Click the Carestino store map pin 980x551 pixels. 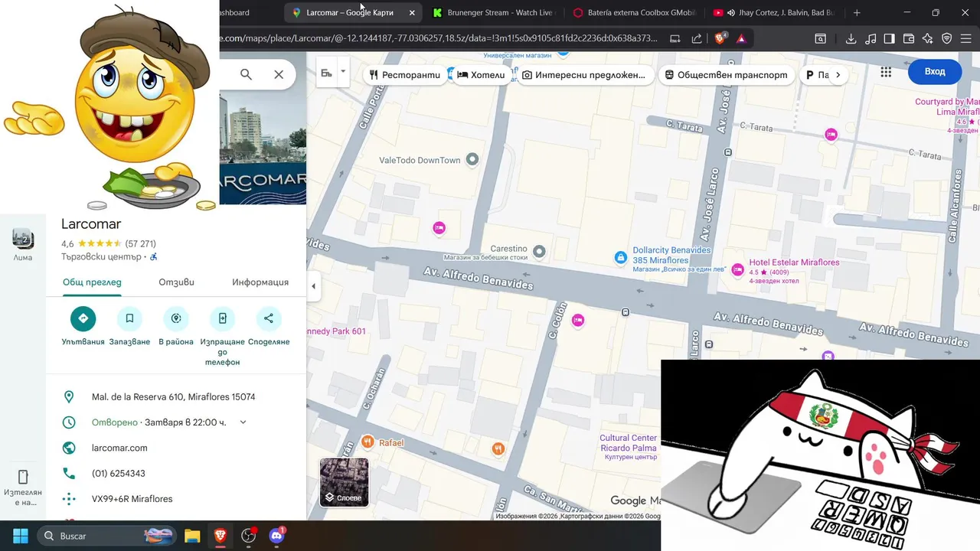coord(539,251)
